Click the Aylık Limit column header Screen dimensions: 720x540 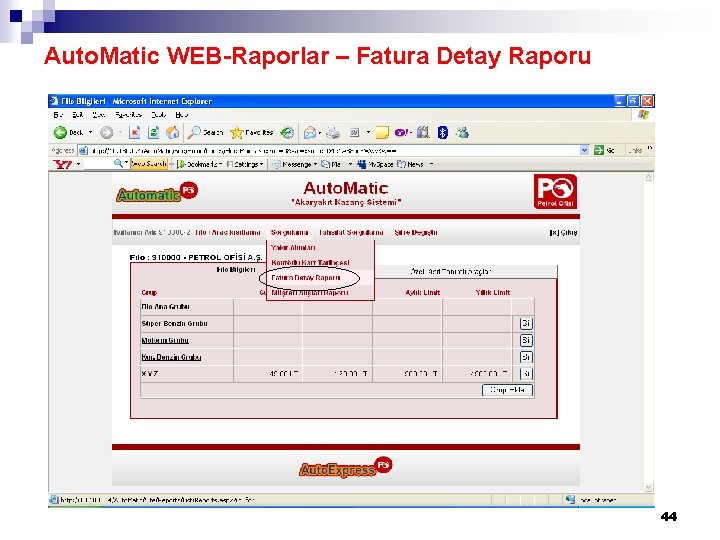[422, 292]
